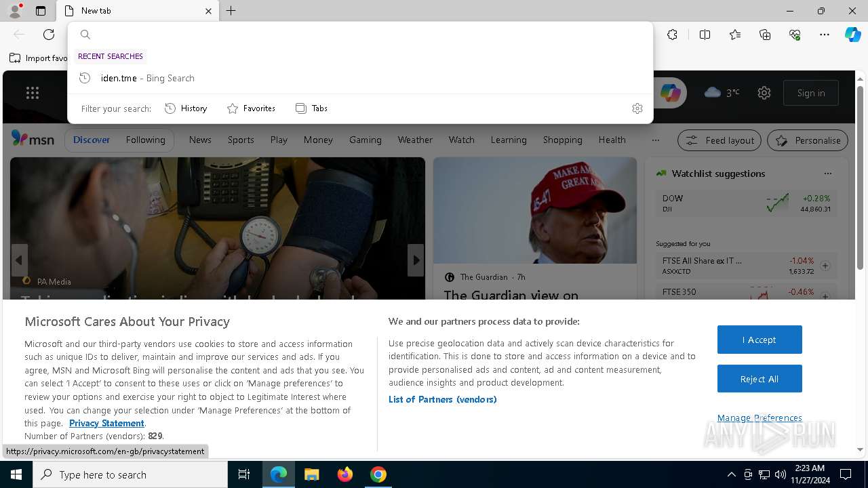Open the DOW stock row

[x=747, y=203]
